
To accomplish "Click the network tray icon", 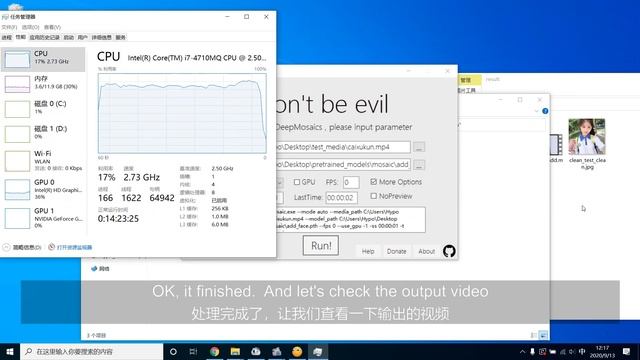I will click(x=562, y=351).
